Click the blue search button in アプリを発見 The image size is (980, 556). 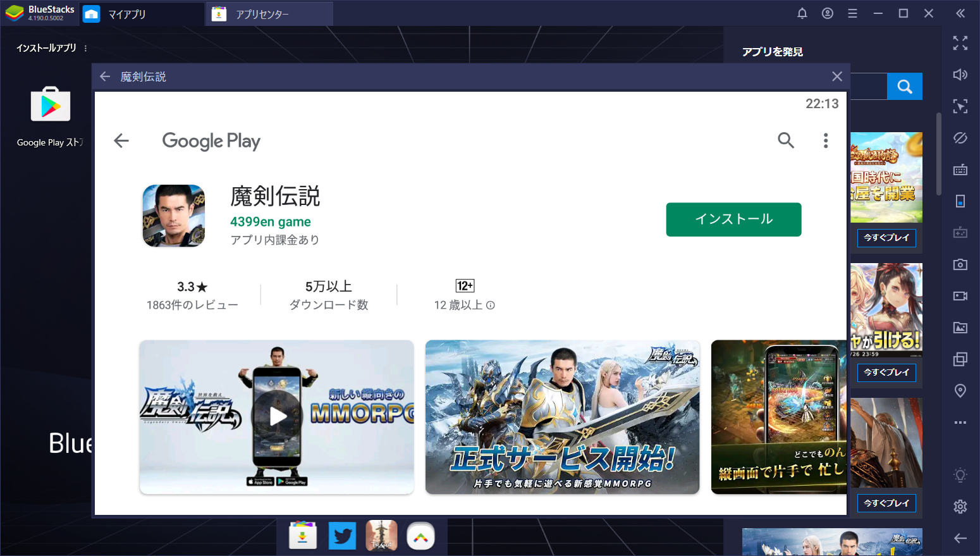coord(904,87)
